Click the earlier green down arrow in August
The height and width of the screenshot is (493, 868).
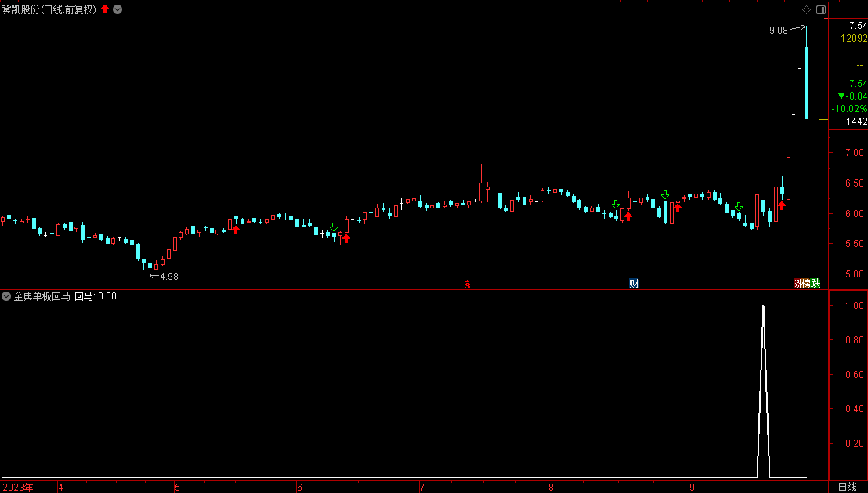[x=616, y=205]
